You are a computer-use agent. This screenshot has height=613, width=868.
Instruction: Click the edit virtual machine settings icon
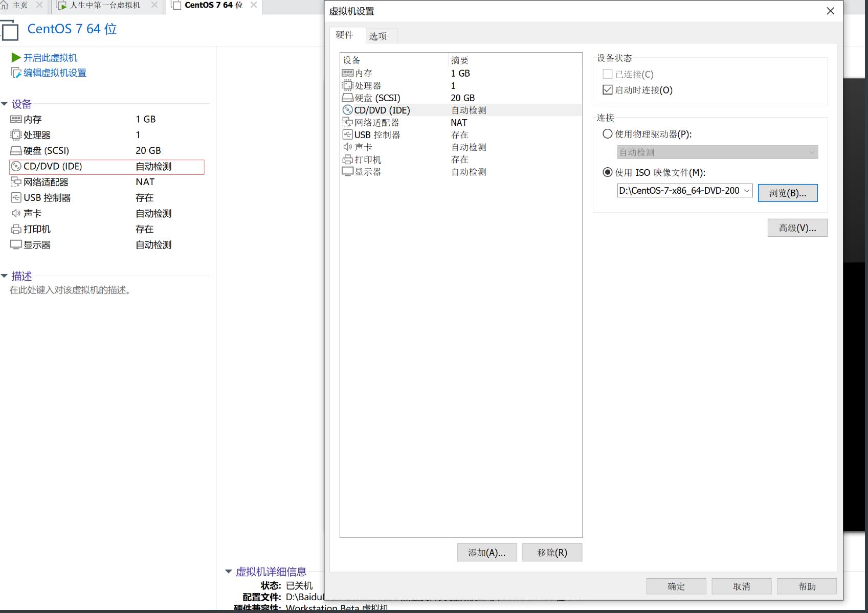16,73
